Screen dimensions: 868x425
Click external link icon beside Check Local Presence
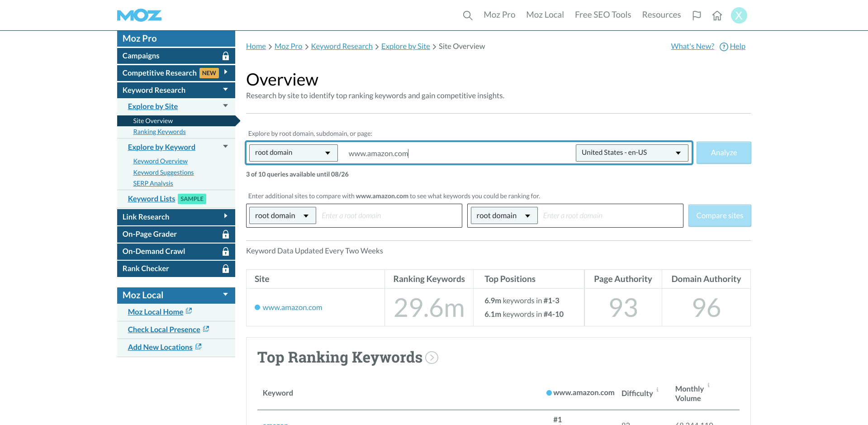tap(206, 329)
